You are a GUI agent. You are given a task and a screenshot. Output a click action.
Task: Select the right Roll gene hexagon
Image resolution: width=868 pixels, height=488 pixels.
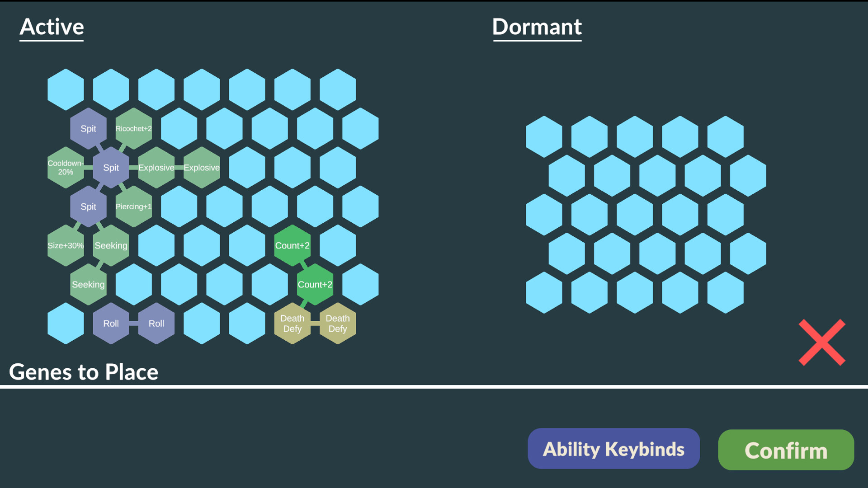point(156,324)
